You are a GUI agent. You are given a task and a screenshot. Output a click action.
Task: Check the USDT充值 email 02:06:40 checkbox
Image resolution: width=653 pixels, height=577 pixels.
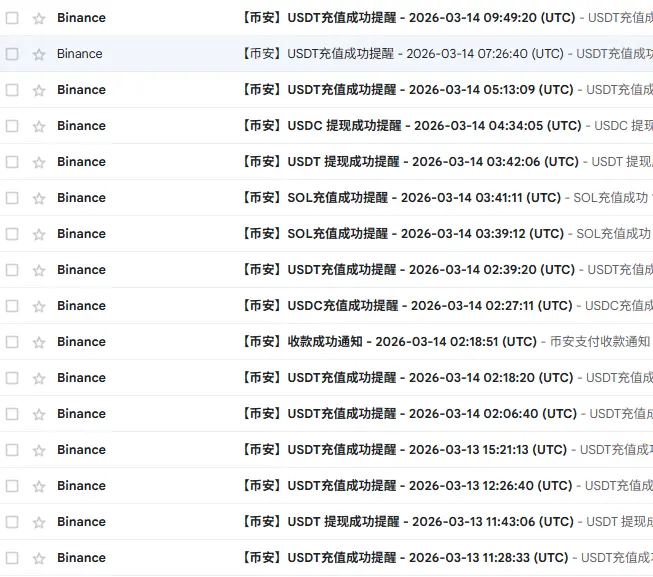pos(12,414)
